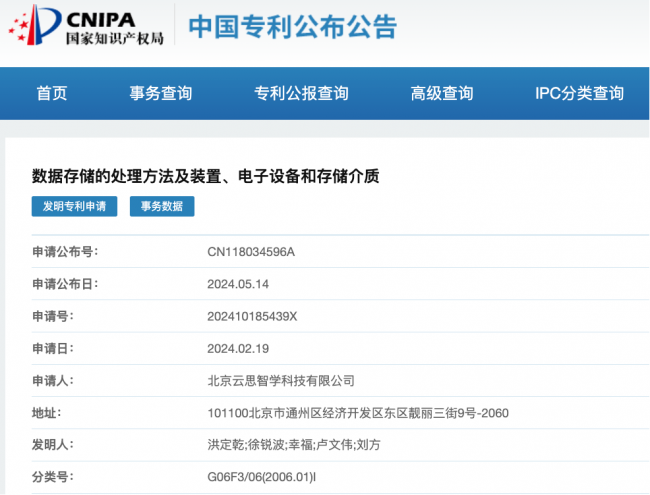Screen dimensions: 650x495
Task: Select application number 202410185439X
Action: (x=252, y=316)
